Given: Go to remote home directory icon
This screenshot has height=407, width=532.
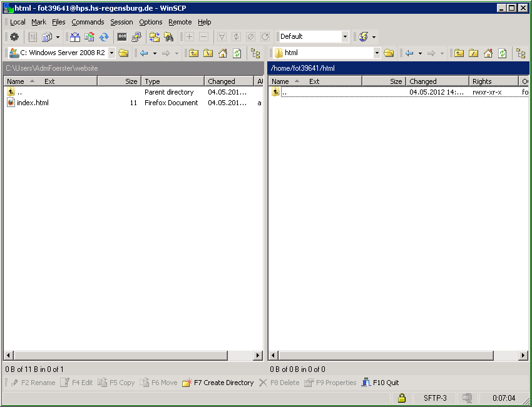Looking at the screenshot, I should 488,53.
